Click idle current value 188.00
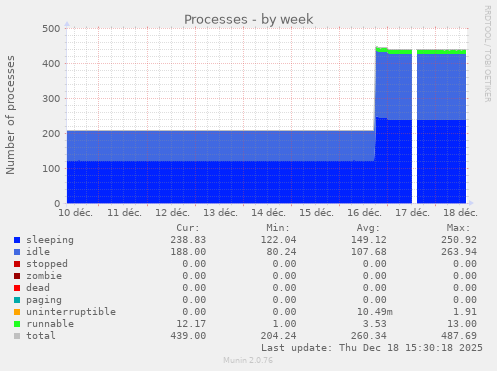 (188, 252)
